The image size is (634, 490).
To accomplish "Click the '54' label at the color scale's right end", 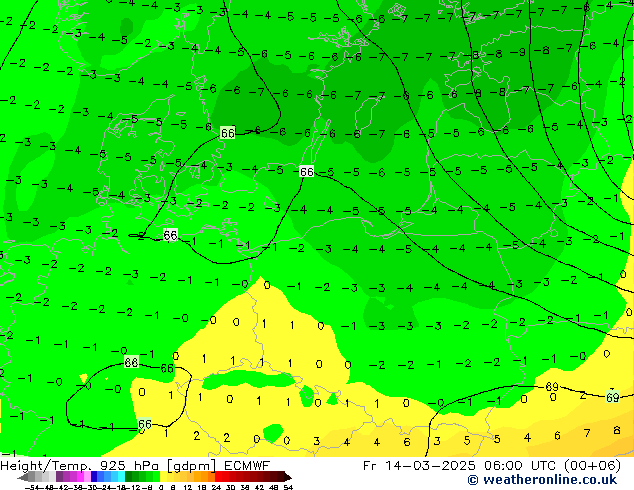I will click(x=288, y=487).
